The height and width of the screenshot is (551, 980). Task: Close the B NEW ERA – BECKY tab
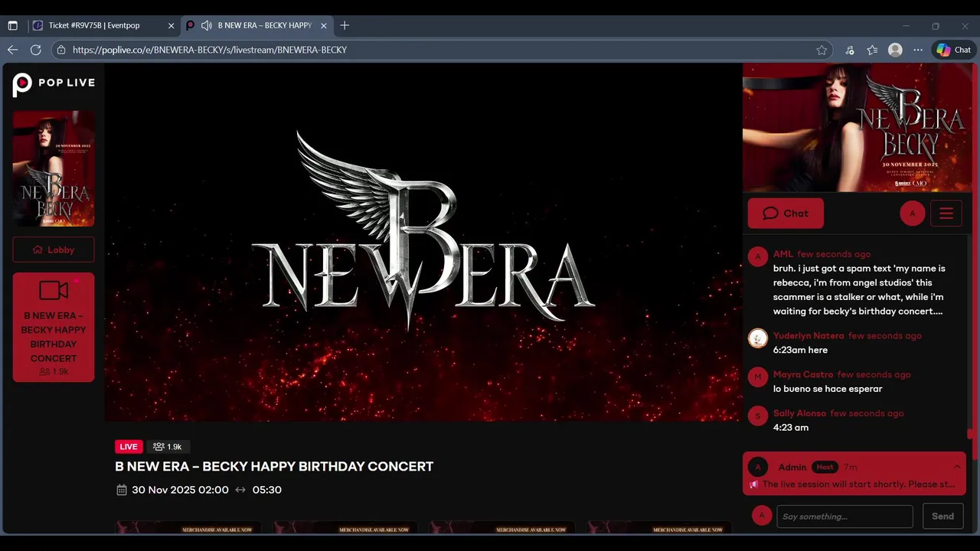(x=324, y=25)
